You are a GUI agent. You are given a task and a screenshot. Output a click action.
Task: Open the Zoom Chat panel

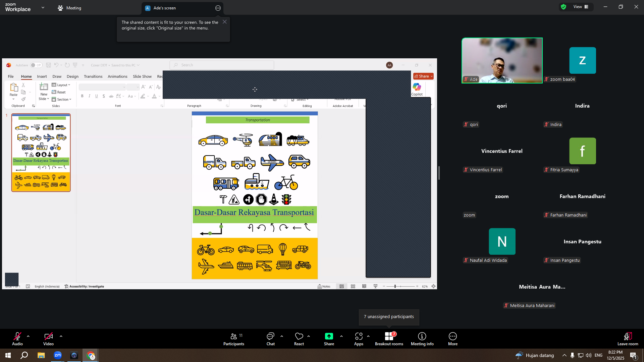pos(270,339)
